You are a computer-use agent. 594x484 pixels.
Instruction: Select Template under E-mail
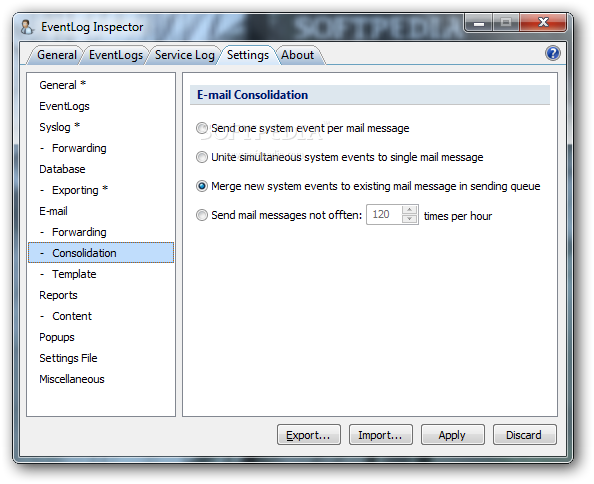coord(101,274)
